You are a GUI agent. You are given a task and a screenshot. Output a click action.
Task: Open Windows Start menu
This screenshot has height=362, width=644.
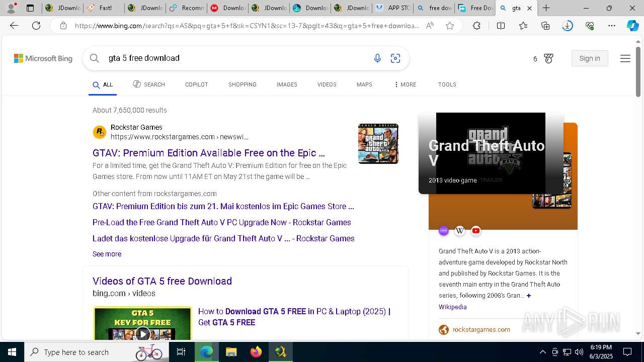pos(12,352)
